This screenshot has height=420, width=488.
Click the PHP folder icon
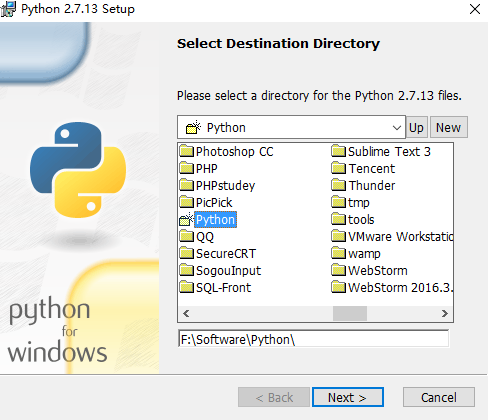click(x=186, y=168)
